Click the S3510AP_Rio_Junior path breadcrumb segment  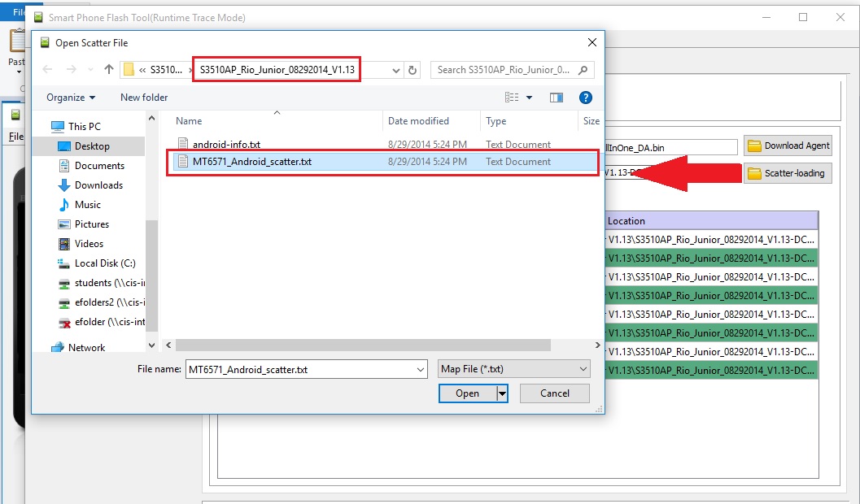277,70
